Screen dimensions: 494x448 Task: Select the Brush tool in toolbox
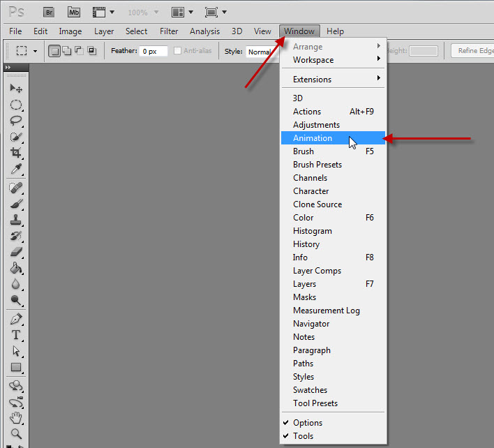(x=16, y=204)
